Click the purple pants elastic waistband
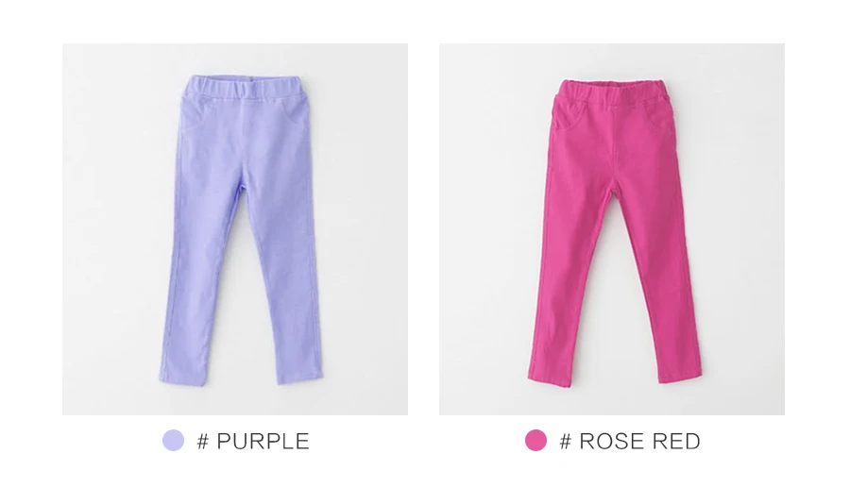850x504 pixels. click(243, 88)
